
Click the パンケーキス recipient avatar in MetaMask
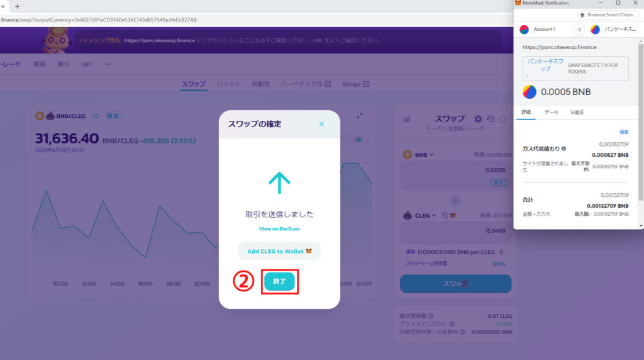coord(595,30)
